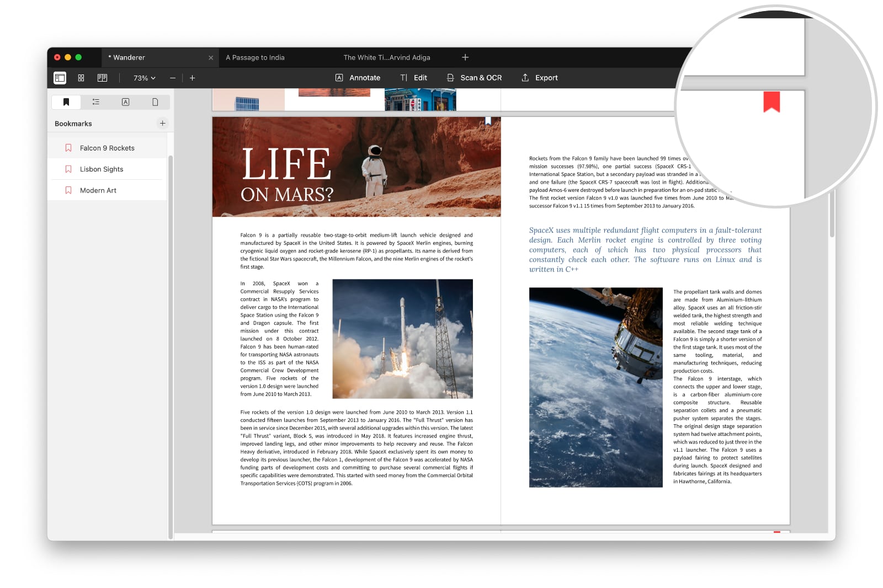Show the page sidebar tab
Screen dimensions: 883x588
tap(155, 102)
